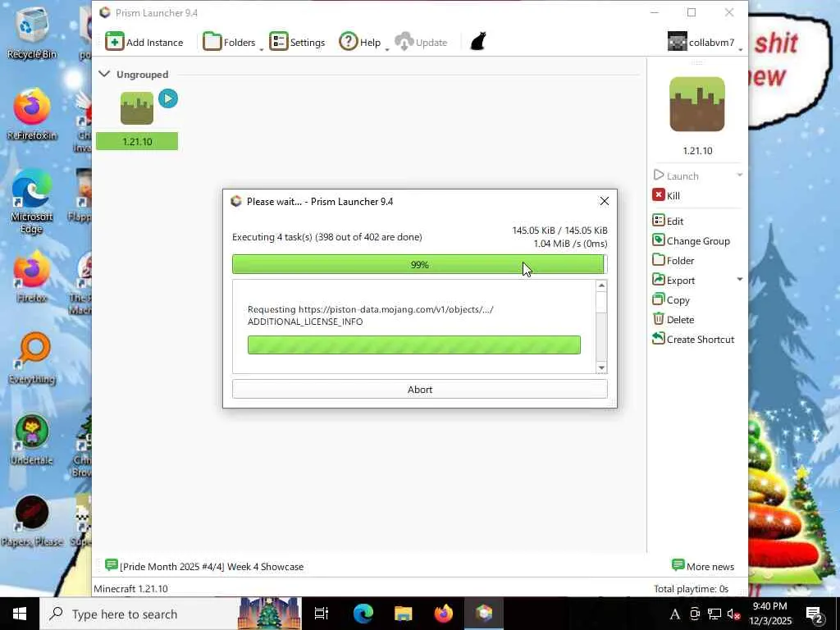The height and width of the screenshot is (630, 840).
Task: Click More news
Action: click(703, 566)
